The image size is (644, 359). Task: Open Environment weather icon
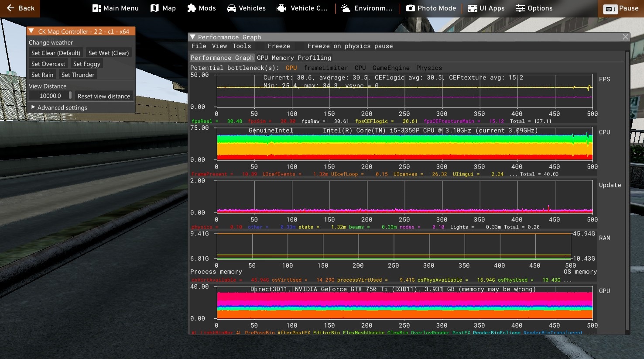(x=346, y=8)
